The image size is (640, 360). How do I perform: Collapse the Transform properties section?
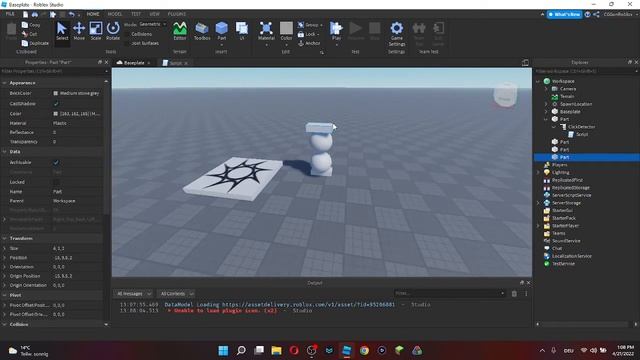(x=4, y=238)
